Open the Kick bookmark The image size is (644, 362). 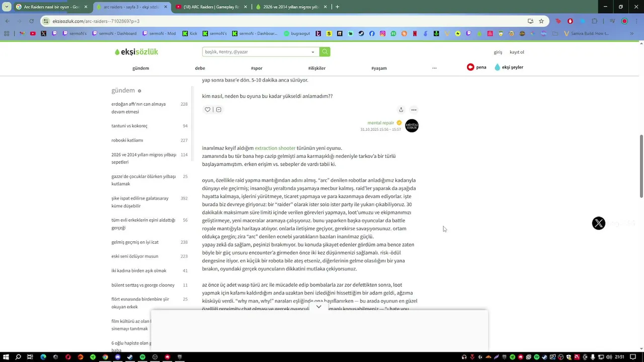(x=189, y=34)
